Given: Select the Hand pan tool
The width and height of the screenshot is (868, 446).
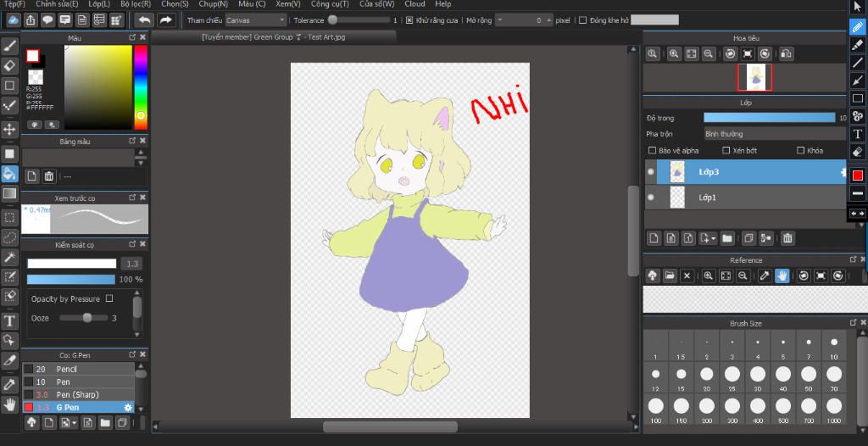Looking at the screenshot, I should (9, 404).
